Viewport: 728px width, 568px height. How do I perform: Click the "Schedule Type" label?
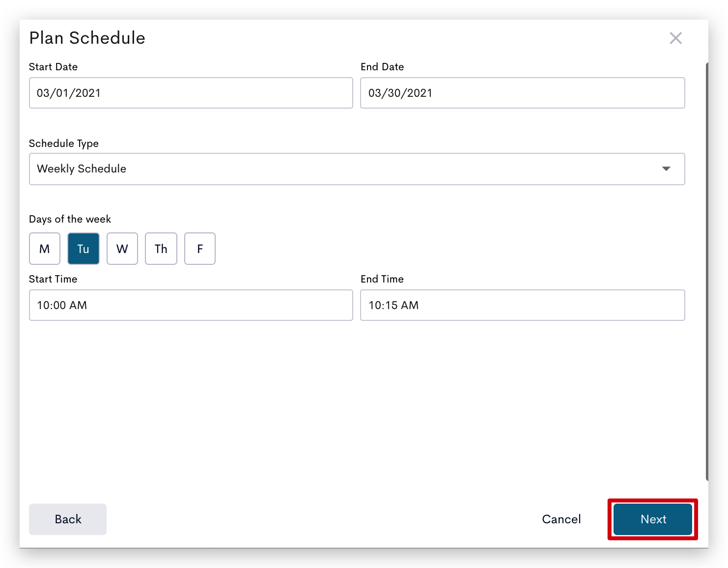click(64, 143)
